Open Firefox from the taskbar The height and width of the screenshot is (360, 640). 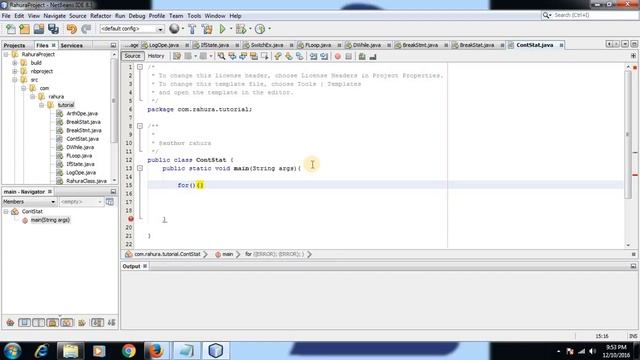tap(156, 351)
